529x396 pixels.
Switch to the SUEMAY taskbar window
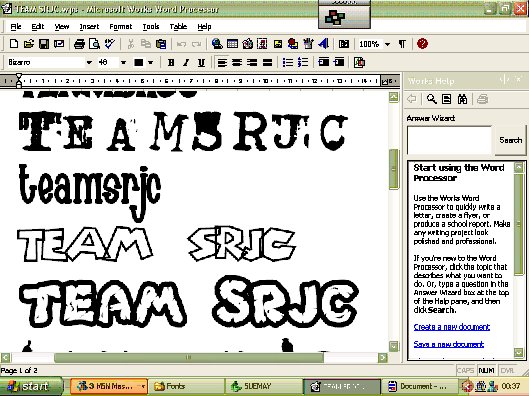[x=263, y=386]
